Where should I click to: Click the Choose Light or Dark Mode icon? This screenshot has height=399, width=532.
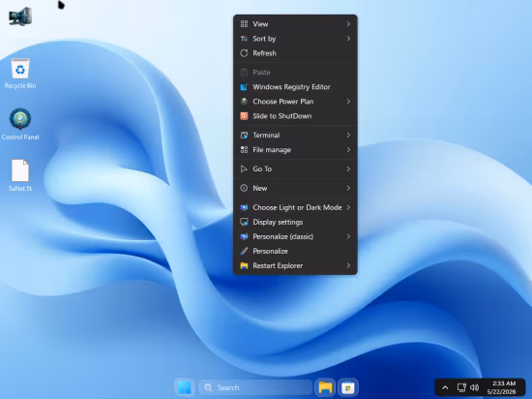click(x=244, y=207)
